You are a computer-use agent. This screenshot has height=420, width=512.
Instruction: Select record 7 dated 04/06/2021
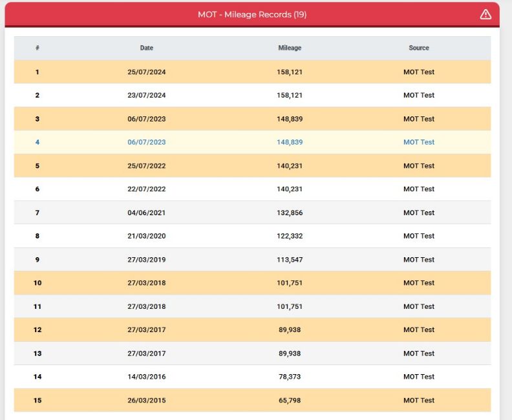(x=252, y=213)
